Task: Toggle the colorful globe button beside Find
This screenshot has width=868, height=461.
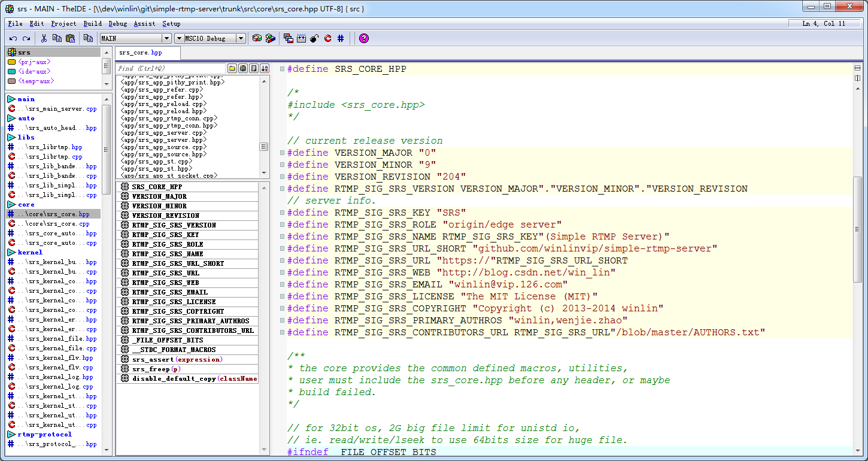Action: click(x=243, y=68)
